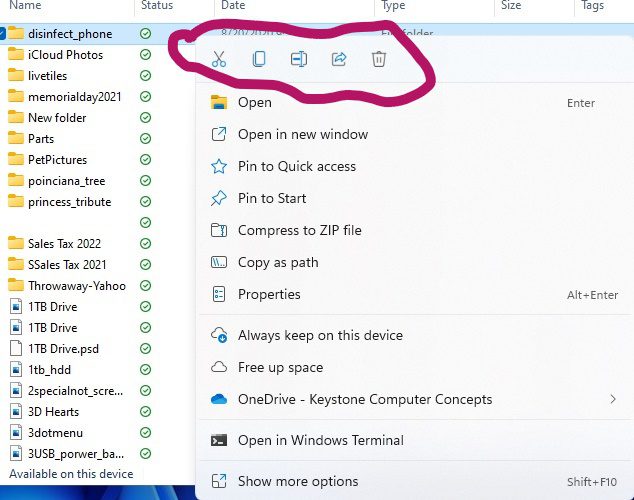Click sync status icon for Throwaway-Yahoo
This screenshot has width=634, height=500.
(146, 286)
